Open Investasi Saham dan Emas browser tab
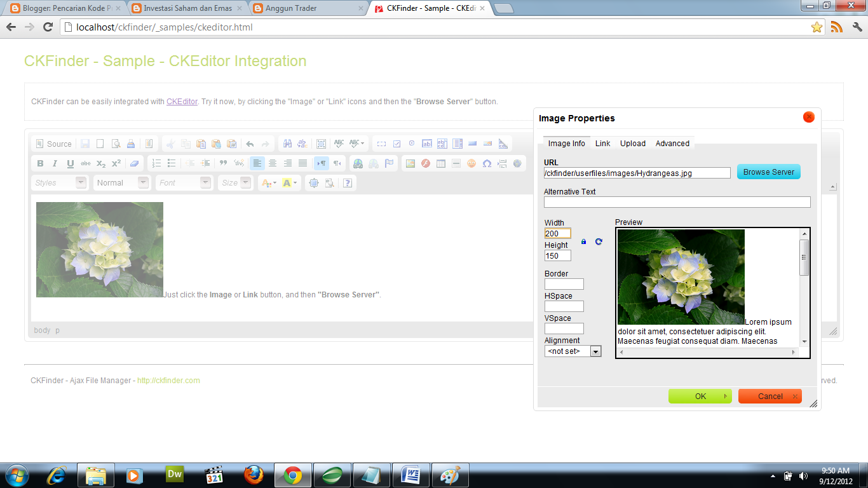The image size is (868, 488). tap(186, 8)
